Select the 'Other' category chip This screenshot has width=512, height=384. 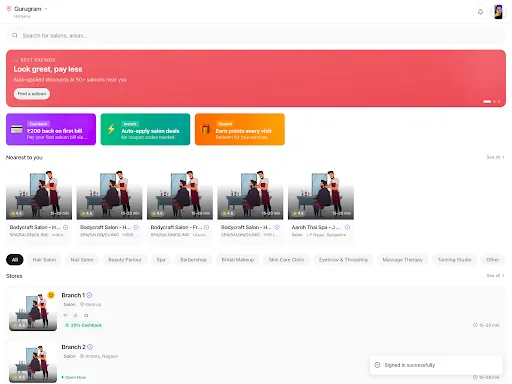pos(493,260)
